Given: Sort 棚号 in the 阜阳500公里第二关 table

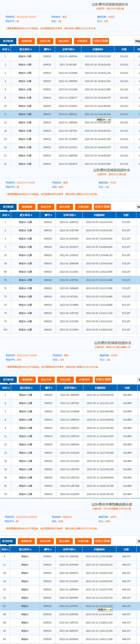Looking at the screenshot, I should pyautogui.click(x=48, y=388).
